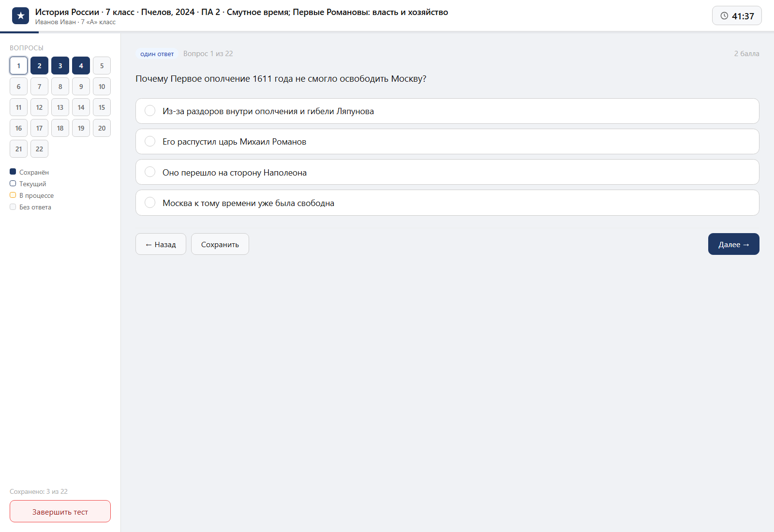Image resolution: width=774 pixels, height=532 pixels.
Task: Click the 'Сохранён' legend entry
Action: pos(30,172)
